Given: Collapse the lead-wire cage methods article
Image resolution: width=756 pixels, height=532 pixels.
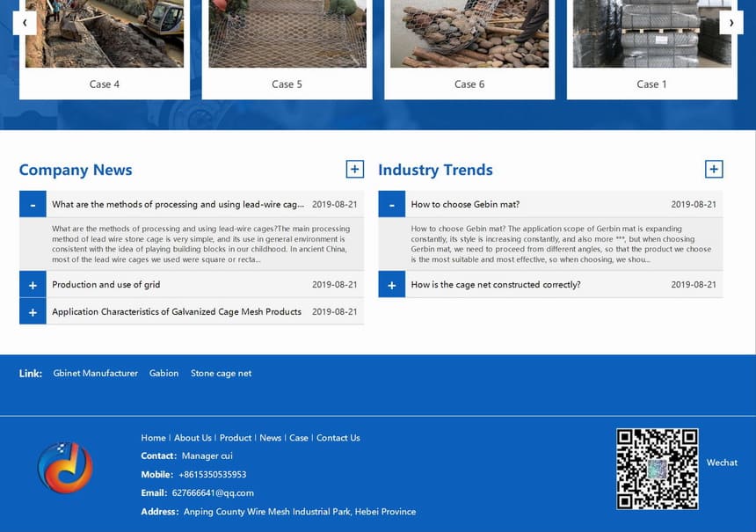Looking at the screenshot, I should pos(33,204).
